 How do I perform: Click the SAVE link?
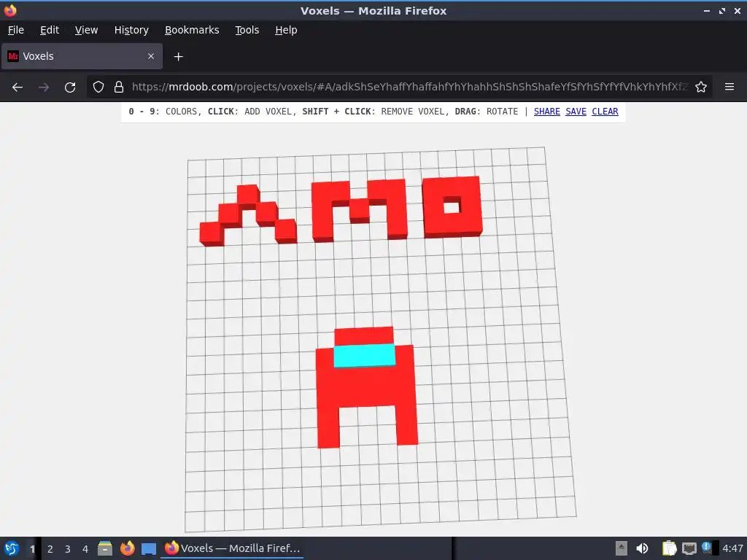tap(576, 112)
